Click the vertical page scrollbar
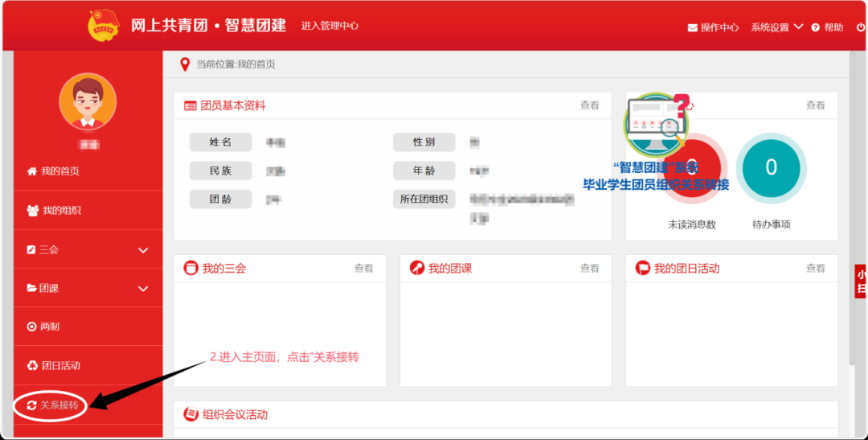 (853, 208)
